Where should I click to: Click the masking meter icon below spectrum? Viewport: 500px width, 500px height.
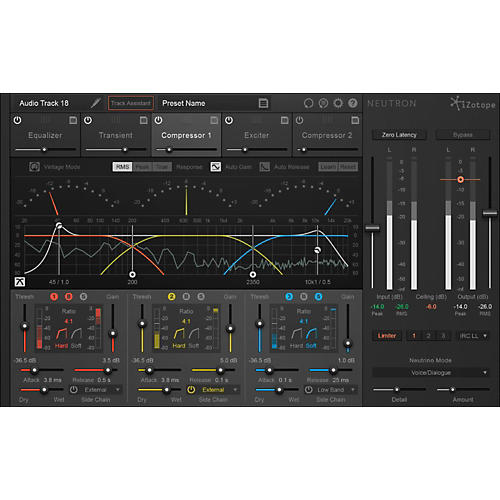coord(20,282)
